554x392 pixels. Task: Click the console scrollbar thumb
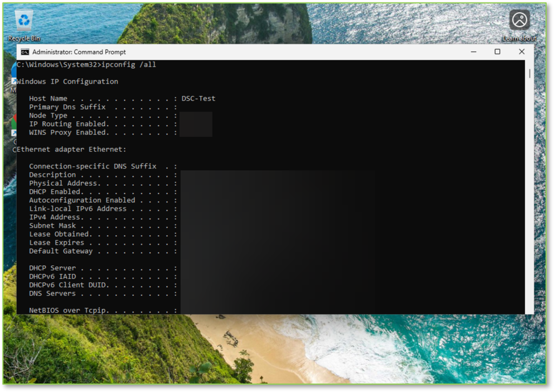coord(530,73)
